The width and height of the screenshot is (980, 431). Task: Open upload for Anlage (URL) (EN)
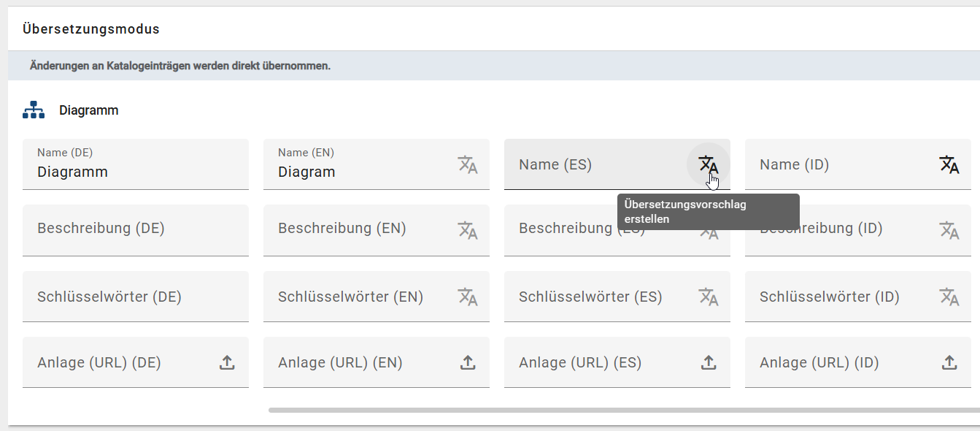click(x=468, y=362)
